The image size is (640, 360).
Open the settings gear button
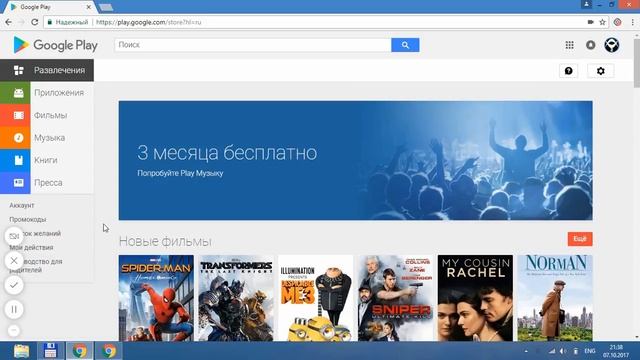pyautogui.click(x=600, y=71)
